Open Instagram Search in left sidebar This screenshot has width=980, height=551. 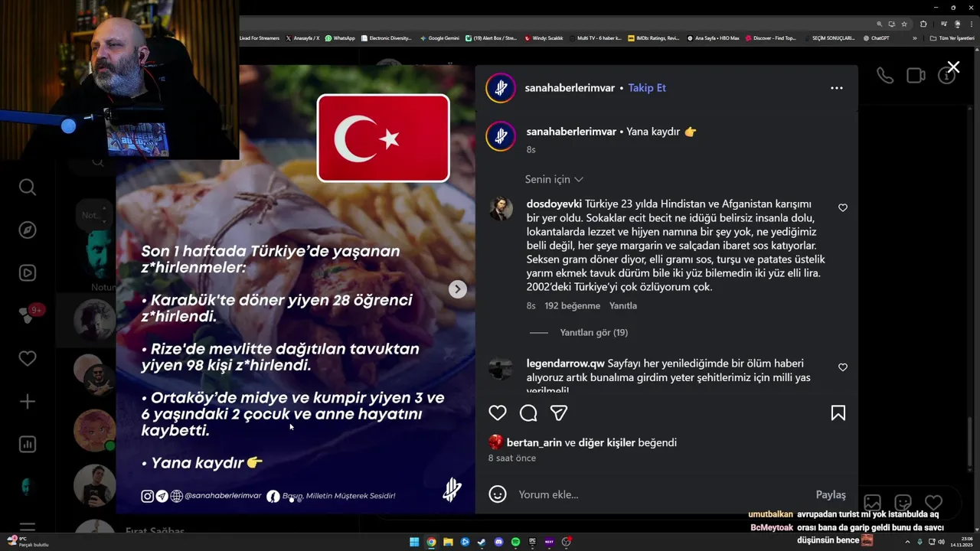click(x=28, y=187)
